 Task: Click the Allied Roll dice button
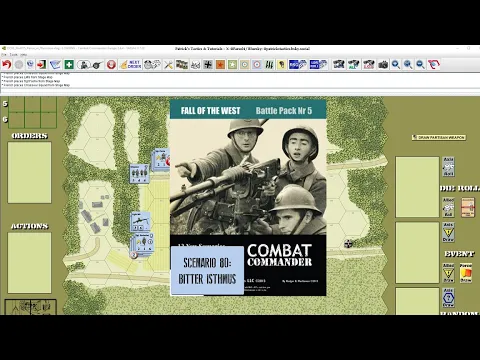(448, 207)
